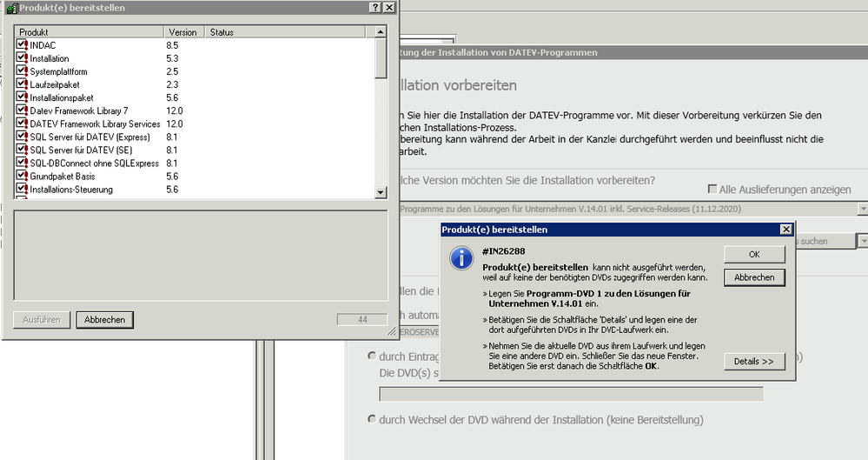Click Abbrechen in product list window
Screen dimensions: 868x460
point(104,320)
